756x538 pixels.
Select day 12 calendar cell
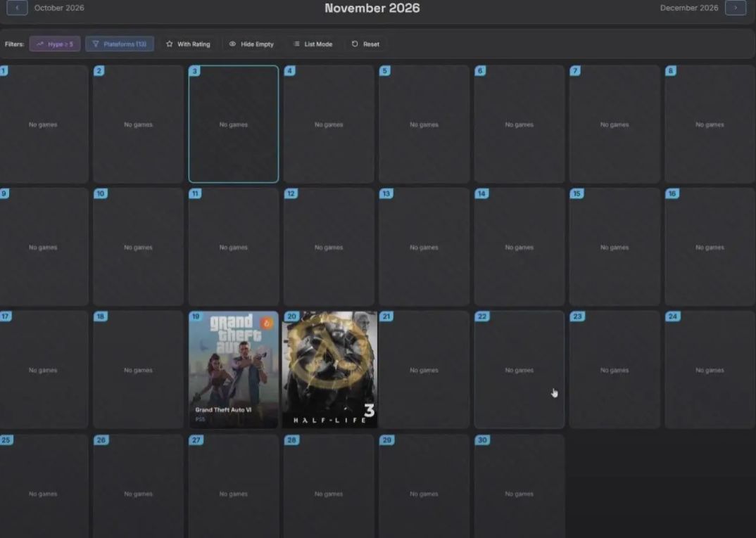coord(329,247)
